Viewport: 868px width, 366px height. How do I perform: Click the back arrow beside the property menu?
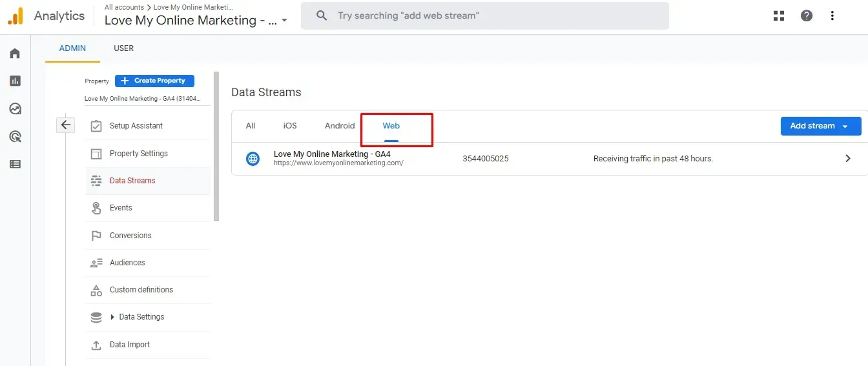pyautogui.click(x=66, y=125)
